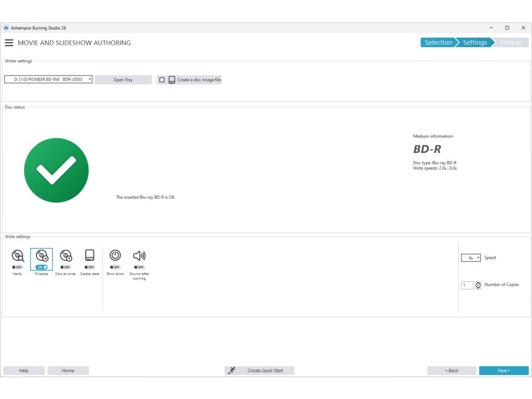Click the Next button
Screen dimensions: 532x399
click(x=503, y=370)
